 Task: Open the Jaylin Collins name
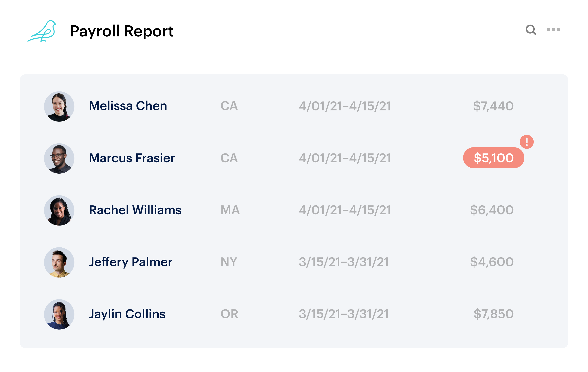(127, 314)
